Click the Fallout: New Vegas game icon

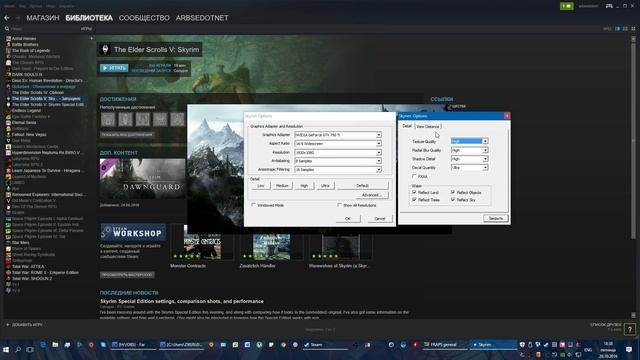[x=8, y=134]
